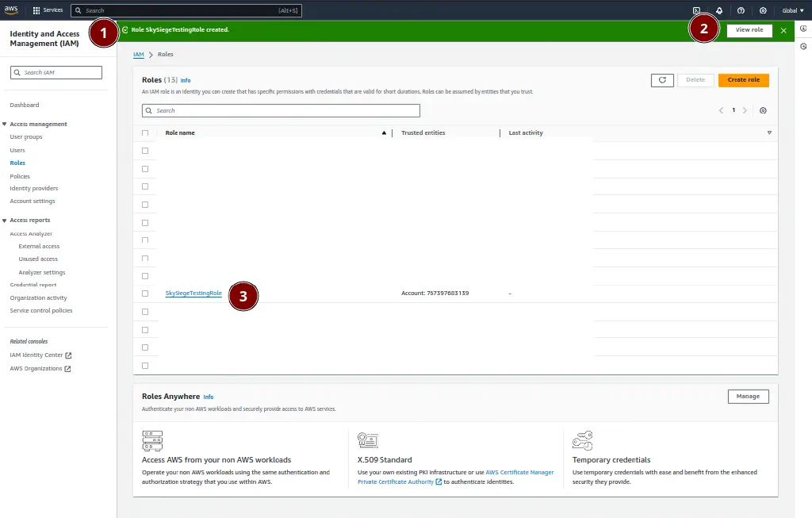The height and width of the screenshot is (518, 812).
Task: Check the third role row checkbox
Action: (x=145, y=186)
